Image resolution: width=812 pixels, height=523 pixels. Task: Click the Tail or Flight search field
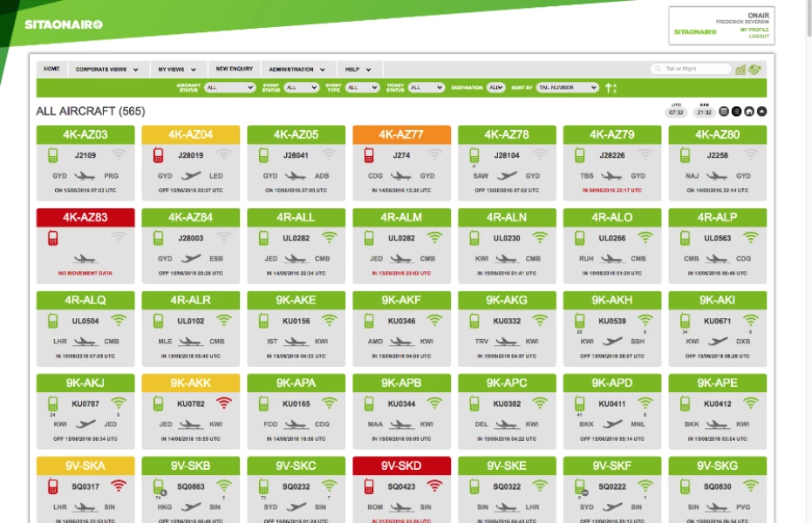[693, 69]
